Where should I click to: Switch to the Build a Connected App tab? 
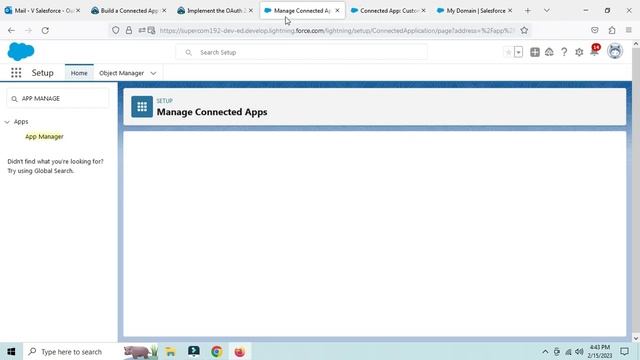point(129,11)
